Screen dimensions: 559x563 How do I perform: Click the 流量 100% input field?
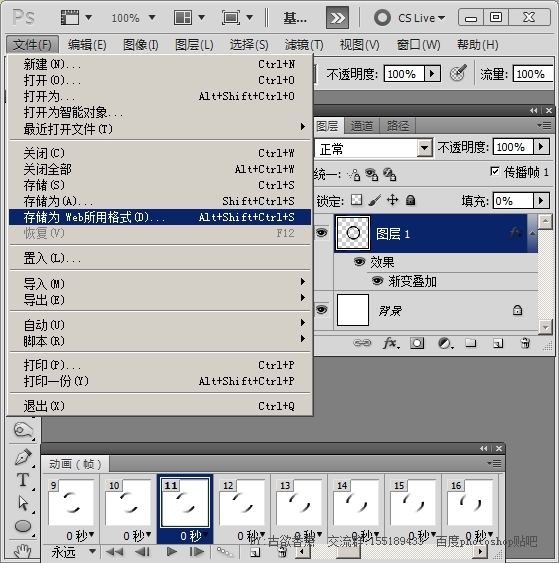click(533, 74)
